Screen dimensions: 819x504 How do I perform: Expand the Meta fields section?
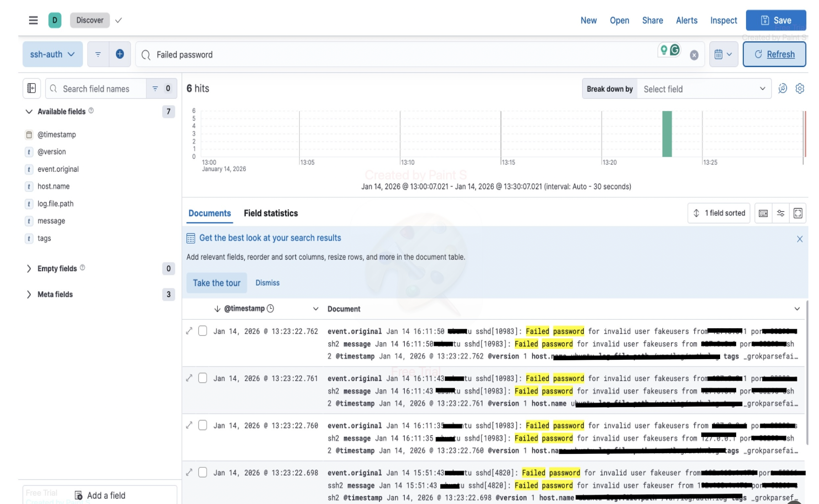[x=29, y=294]
